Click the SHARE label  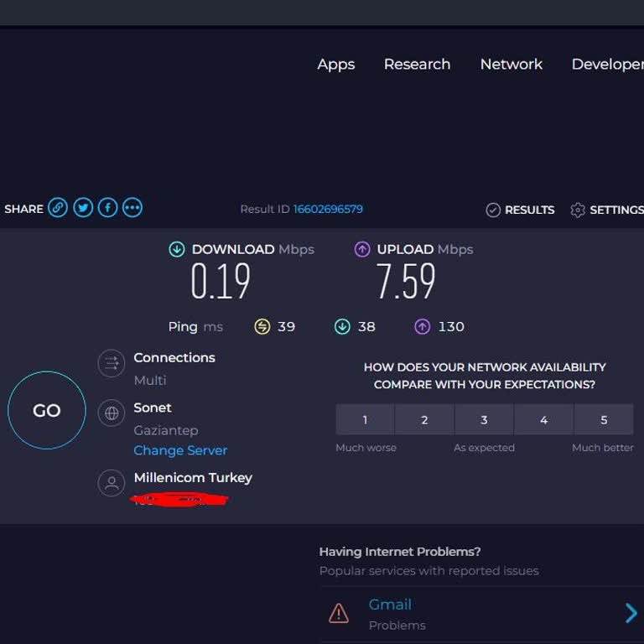click(23, 209)
